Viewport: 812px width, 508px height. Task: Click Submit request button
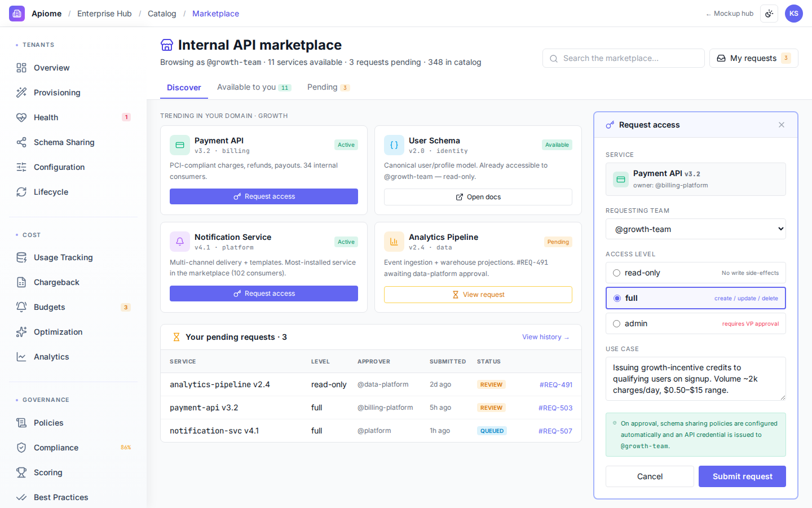[x=742, y=476]
